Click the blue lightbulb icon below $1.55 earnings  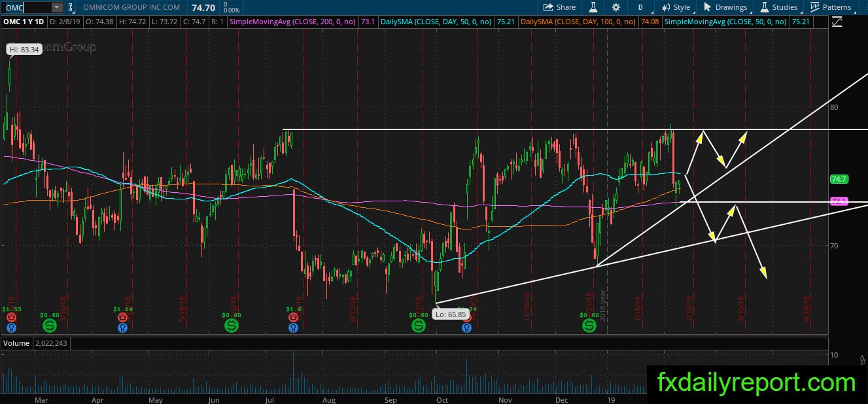pos(11,328)
